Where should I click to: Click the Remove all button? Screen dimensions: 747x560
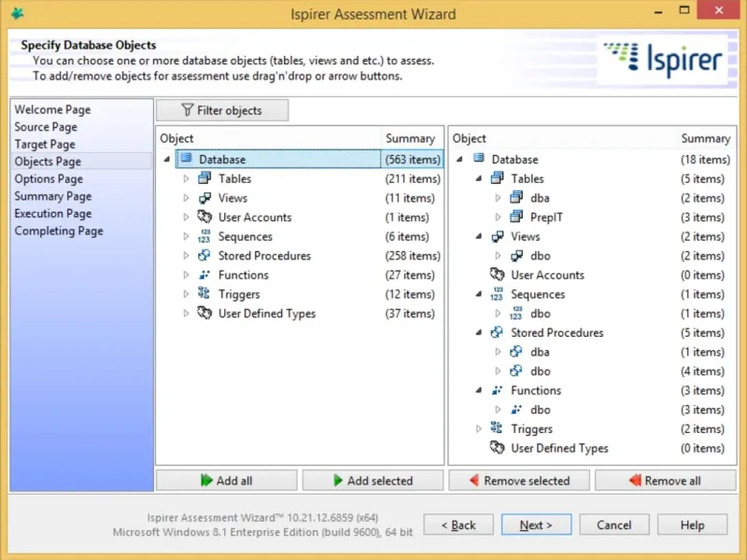pos(666,481)
